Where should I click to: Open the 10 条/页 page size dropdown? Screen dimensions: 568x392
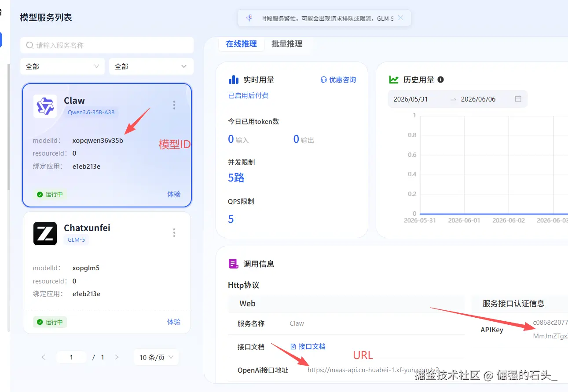pyautogui.click(x=156, y=357)
